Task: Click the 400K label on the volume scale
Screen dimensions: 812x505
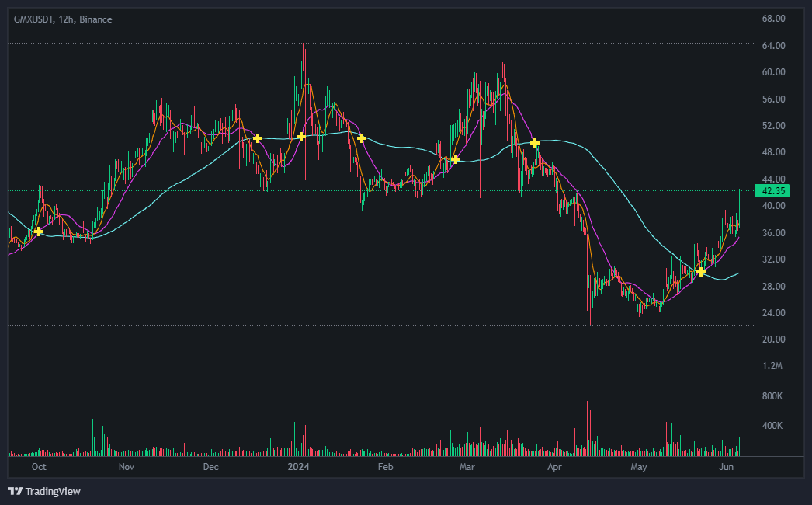Action: [772, 426]
